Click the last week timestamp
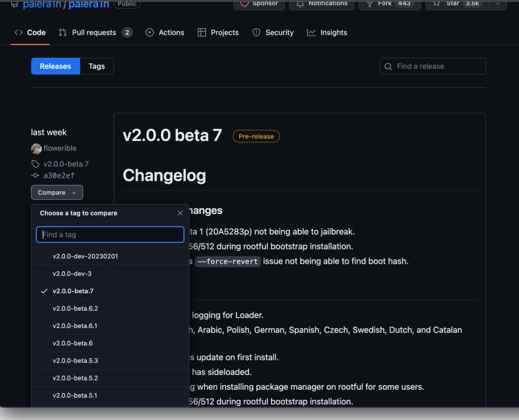The height and width of the screenshot is (420, 519). [48, 132]
